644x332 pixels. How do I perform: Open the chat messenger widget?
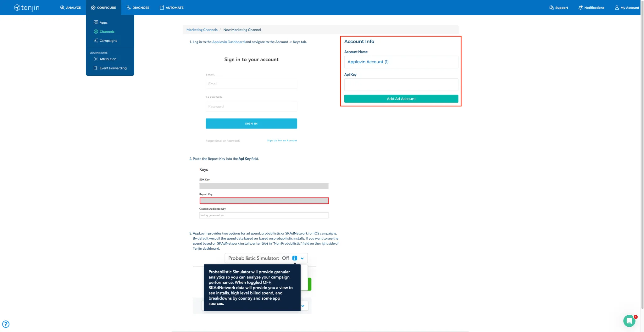[x=629, y=321]
